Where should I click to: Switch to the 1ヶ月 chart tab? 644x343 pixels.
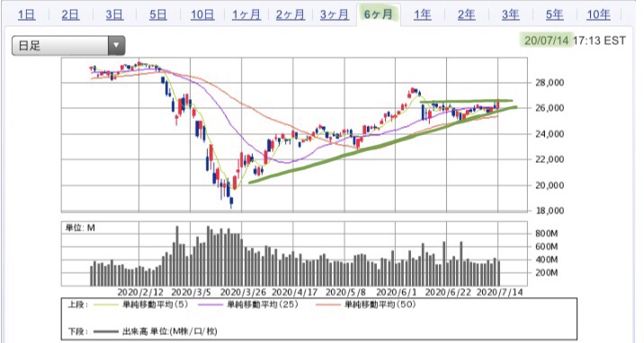pyautogui.click(x=246, y=14)
